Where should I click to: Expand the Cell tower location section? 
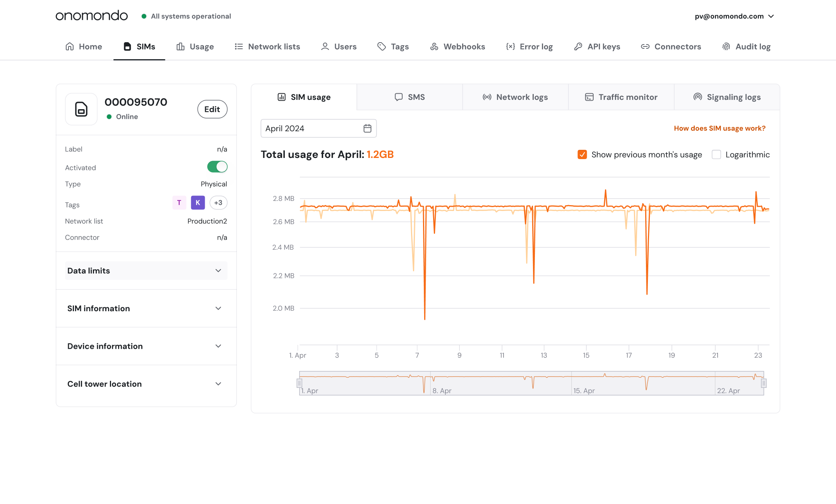(x=146, y=384)
